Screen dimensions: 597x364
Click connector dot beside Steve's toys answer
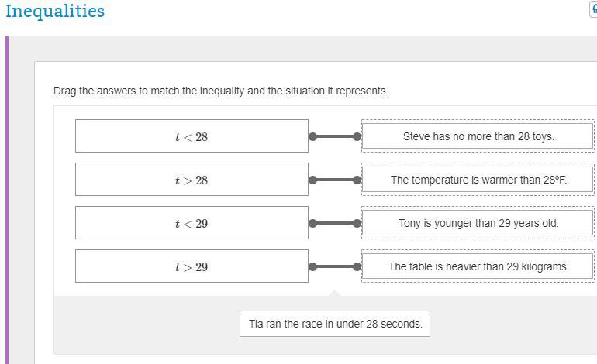click(x=357, y=137)
